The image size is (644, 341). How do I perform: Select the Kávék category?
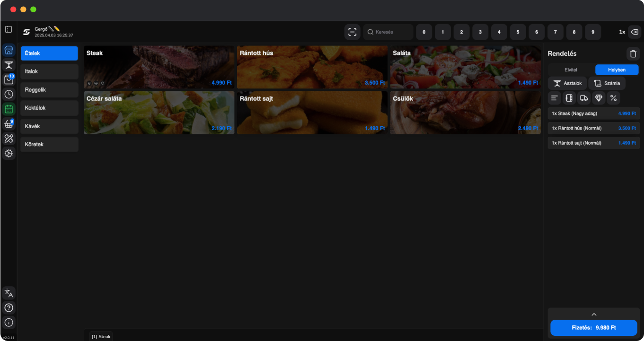coord(49,126)
